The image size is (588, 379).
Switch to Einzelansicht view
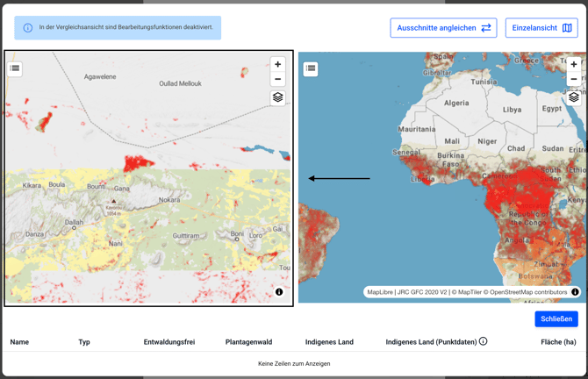[x=541, y=28]
